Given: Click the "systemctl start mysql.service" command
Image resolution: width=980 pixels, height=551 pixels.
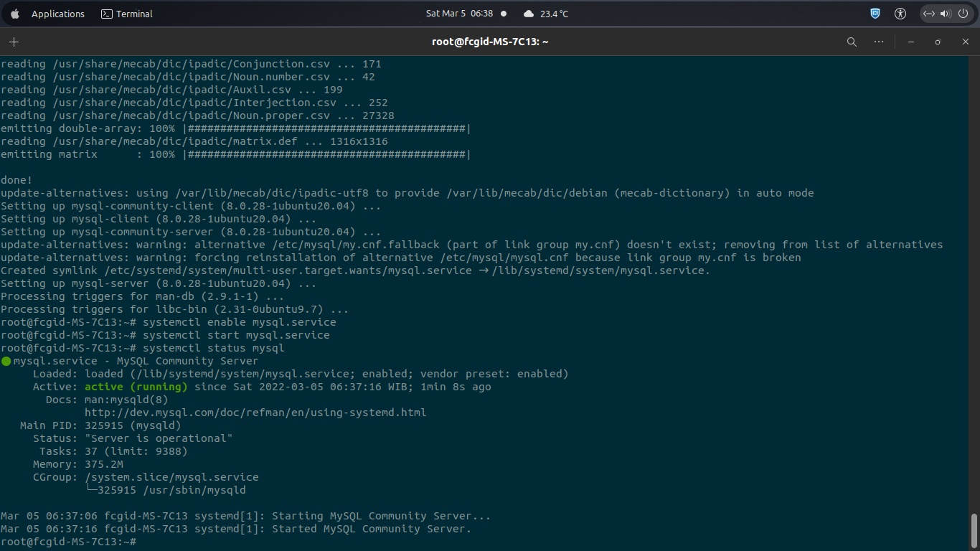Looking at the screenshot, I should pyautogui.click(x=236, y=335).
